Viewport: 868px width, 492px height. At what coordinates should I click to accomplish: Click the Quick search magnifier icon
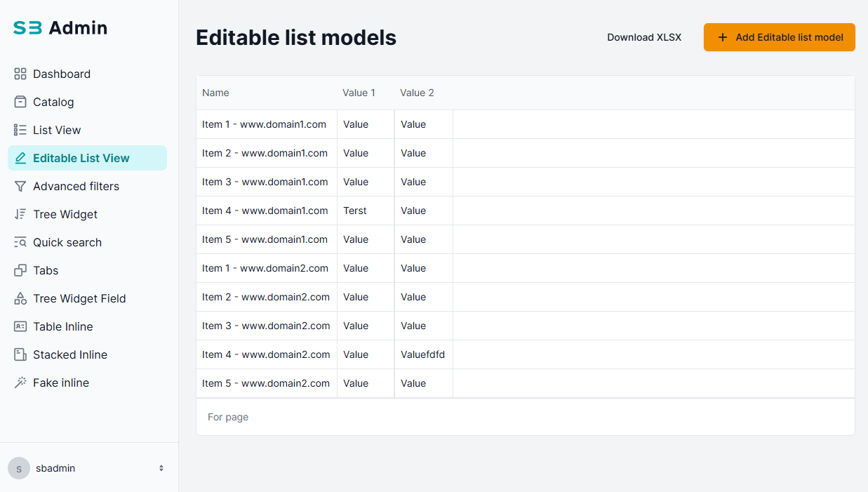click(x=20, y=242)
